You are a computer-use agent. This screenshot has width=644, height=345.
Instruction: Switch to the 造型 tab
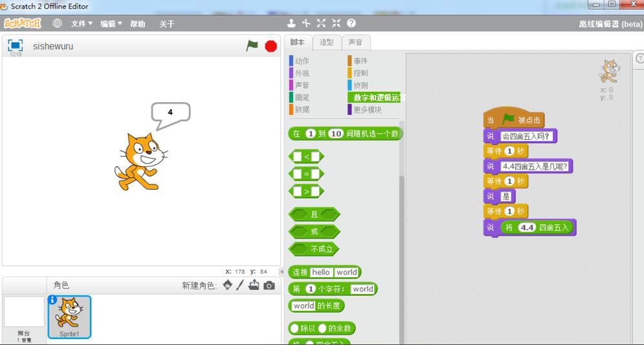(326, 43)
